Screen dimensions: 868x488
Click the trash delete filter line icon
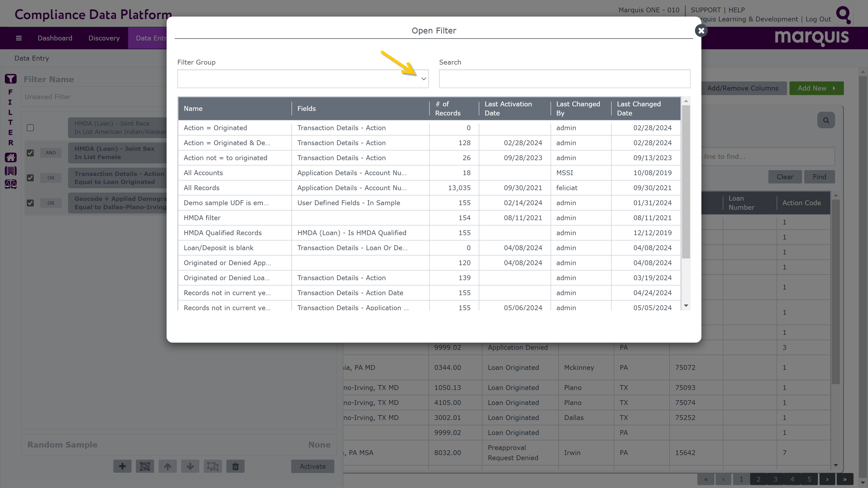(x=235, y=466)
